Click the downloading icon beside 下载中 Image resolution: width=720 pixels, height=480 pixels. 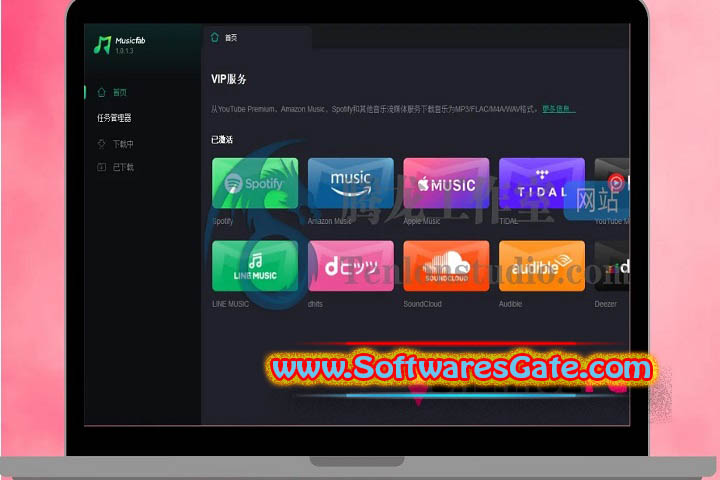coord(101,144)
